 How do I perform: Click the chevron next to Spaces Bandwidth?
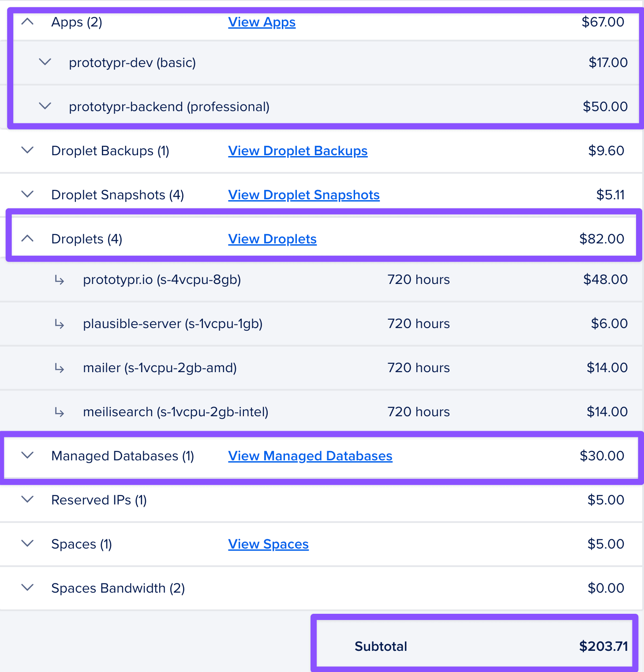pos(27,588)
